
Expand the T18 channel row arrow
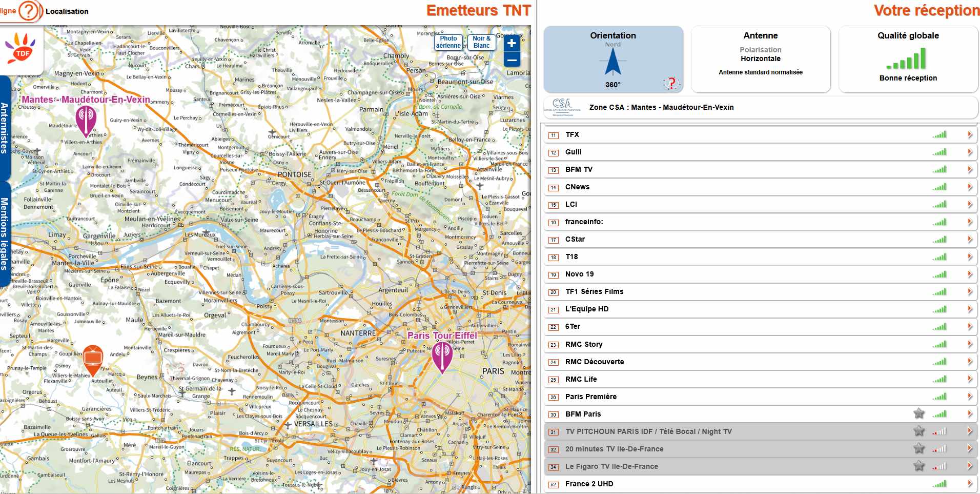point(970,256)
